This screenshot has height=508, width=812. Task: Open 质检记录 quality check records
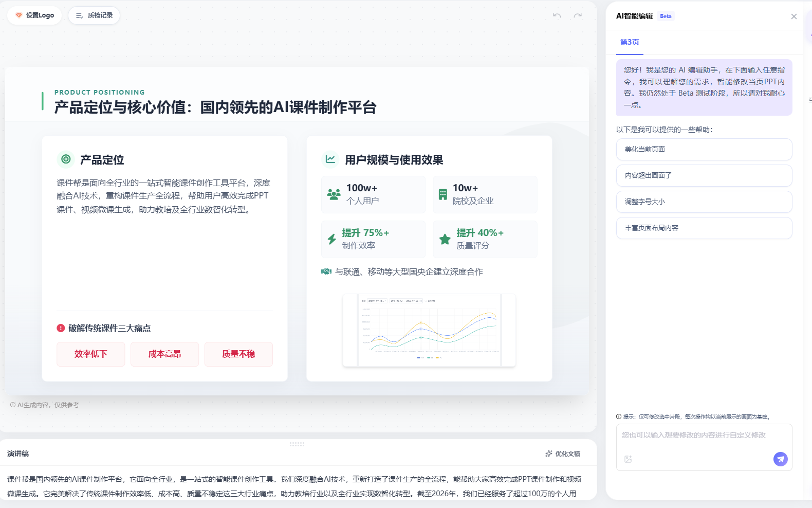pos(94,15)
